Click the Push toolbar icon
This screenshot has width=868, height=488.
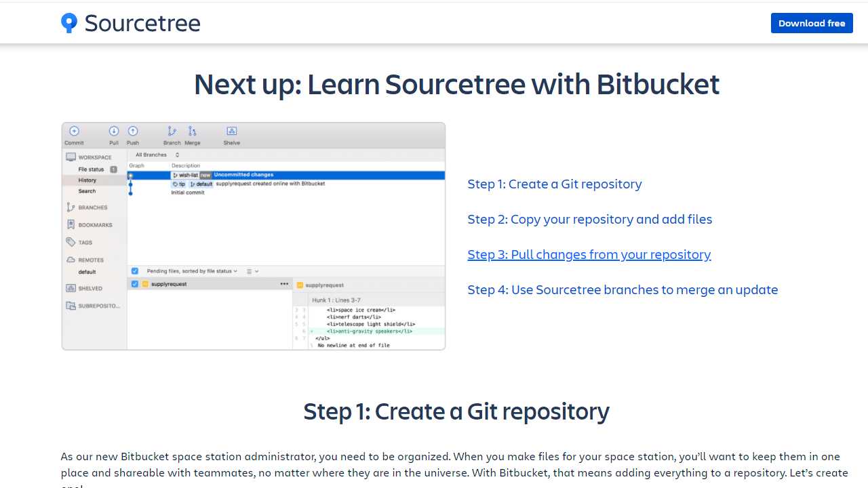pos(132,131)
